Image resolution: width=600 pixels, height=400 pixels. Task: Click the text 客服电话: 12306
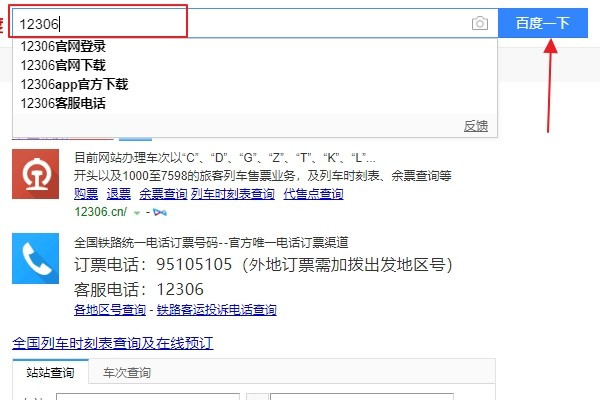tap(139, 289)
